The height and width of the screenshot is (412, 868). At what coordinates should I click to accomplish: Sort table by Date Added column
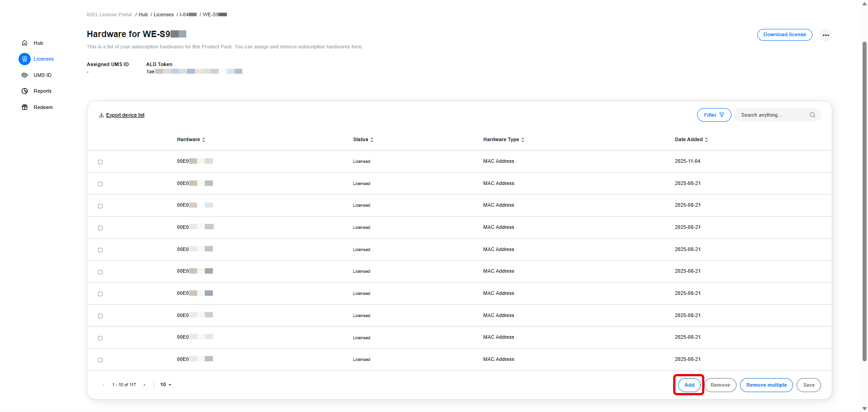(691, 139)
